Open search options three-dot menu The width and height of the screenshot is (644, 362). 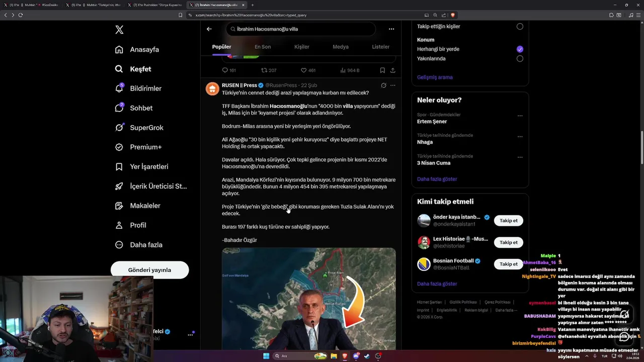pos(391,29)
